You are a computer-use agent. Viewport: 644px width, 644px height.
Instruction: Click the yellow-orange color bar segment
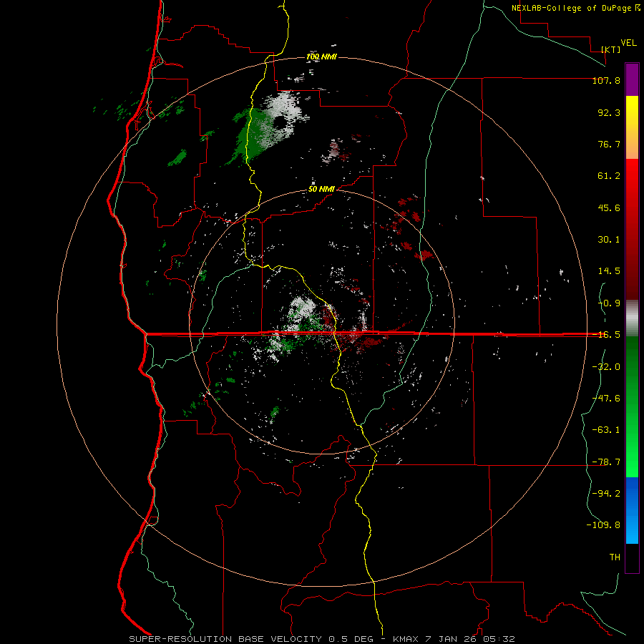coord(632,127)
